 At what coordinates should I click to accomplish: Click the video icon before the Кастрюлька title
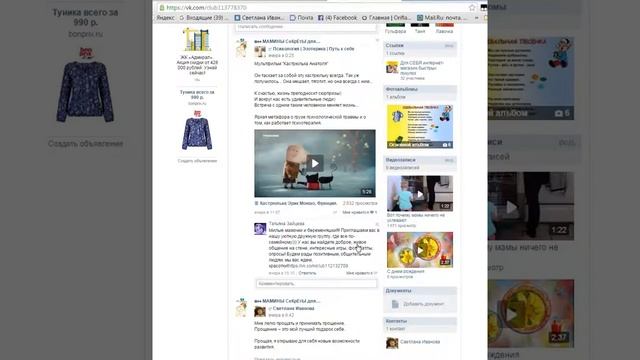tap(256, 203)
